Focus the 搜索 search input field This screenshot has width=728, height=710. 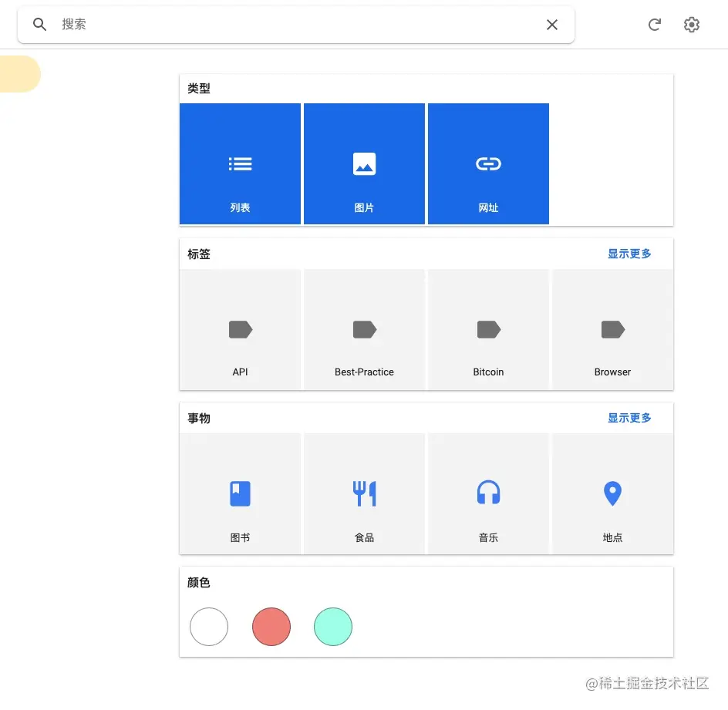click(x=297, y=24)
